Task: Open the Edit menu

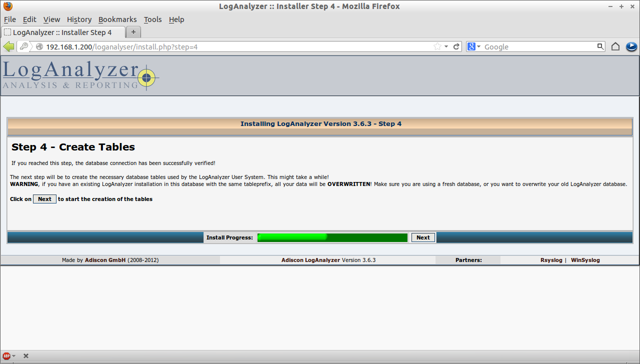Action: point(29,19)
